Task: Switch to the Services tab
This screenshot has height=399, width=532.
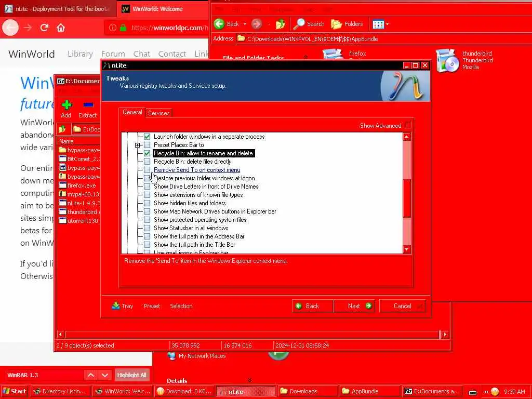Action: 159,113
